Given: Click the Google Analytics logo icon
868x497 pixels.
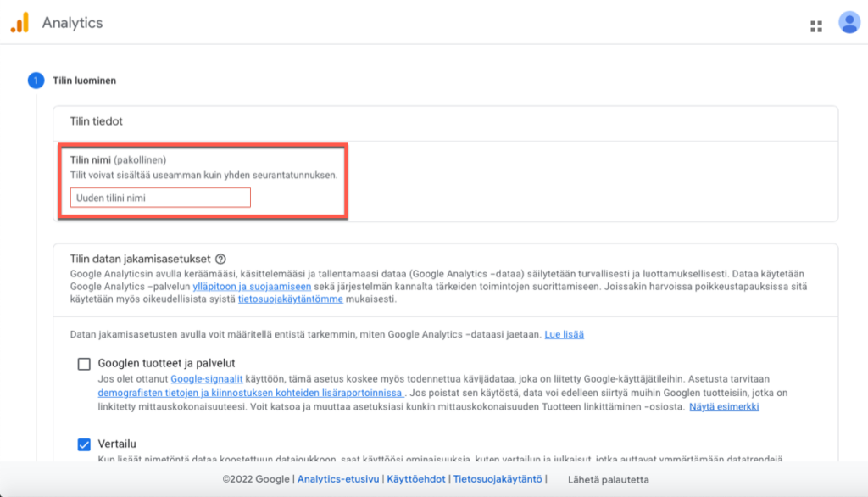Looking at the screenshot, I should coord(19,23).
